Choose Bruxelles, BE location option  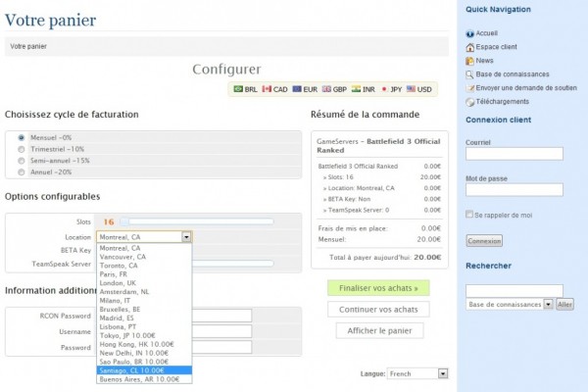pos(144,309)
